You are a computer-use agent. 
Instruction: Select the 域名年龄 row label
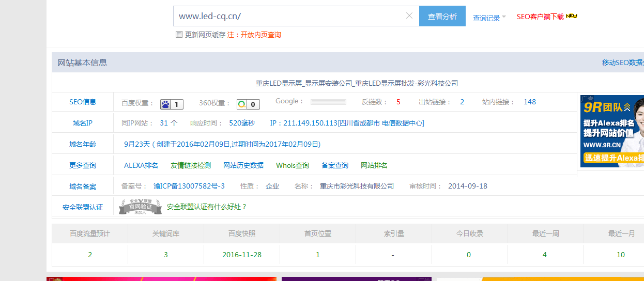pos(83,144)
